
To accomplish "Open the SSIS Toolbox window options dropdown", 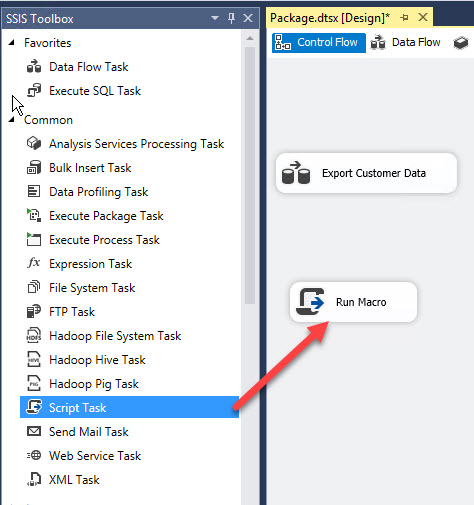I will tap(215, 18).
